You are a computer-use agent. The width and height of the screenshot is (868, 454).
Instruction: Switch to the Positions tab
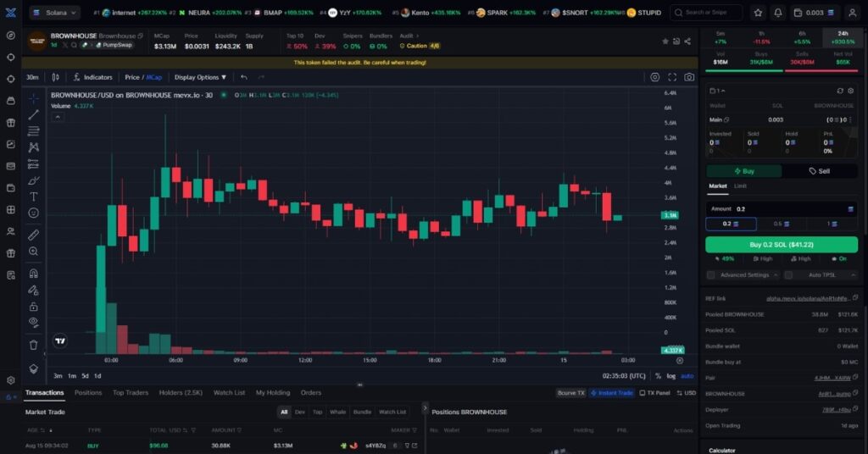[x=88, y=393]
